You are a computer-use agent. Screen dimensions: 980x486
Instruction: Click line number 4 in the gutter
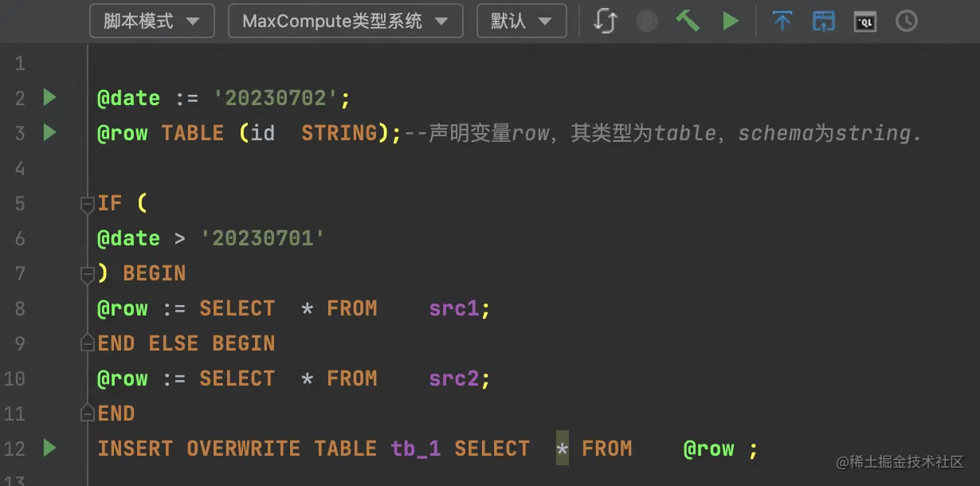pyautogui.click(x=20, y=168)
